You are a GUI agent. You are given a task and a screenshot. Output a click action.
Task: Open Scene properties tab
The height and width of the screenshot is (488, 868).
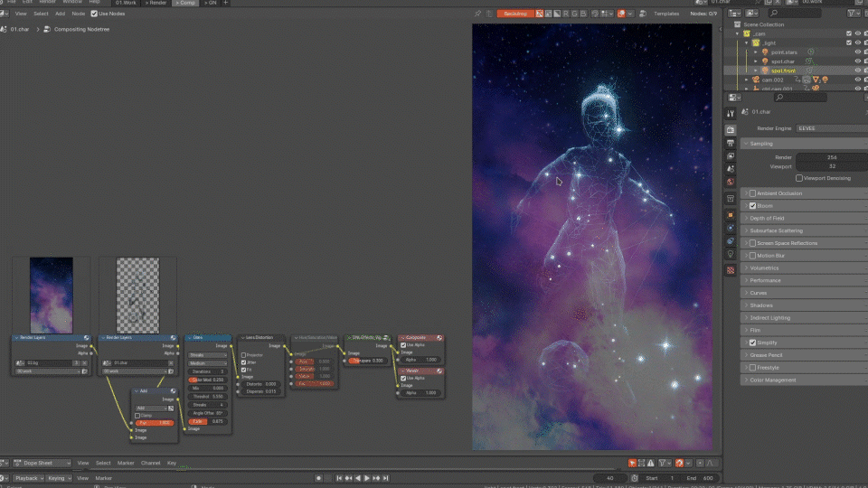coord(731,169)
